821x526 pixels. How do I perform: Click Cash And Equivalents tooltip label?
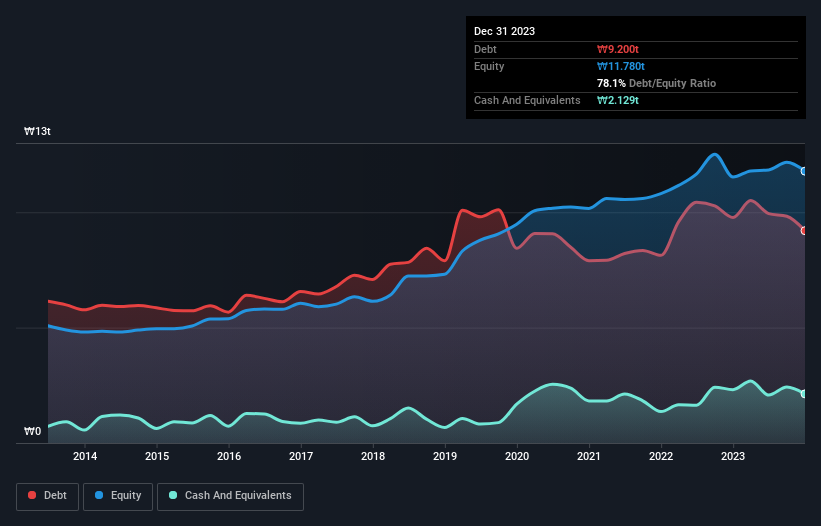(x=527, y=100)
